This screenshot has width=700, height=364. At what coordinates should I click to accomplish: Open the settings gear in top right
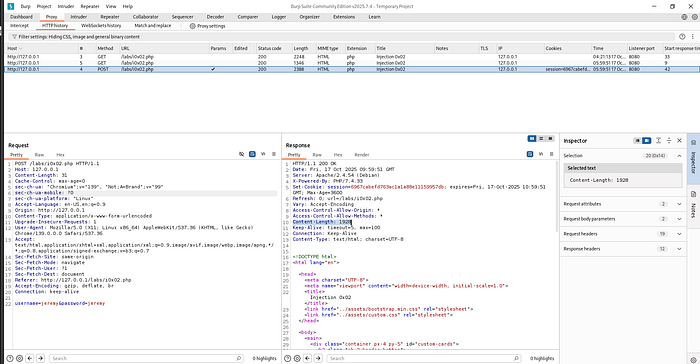coord(694,17)
